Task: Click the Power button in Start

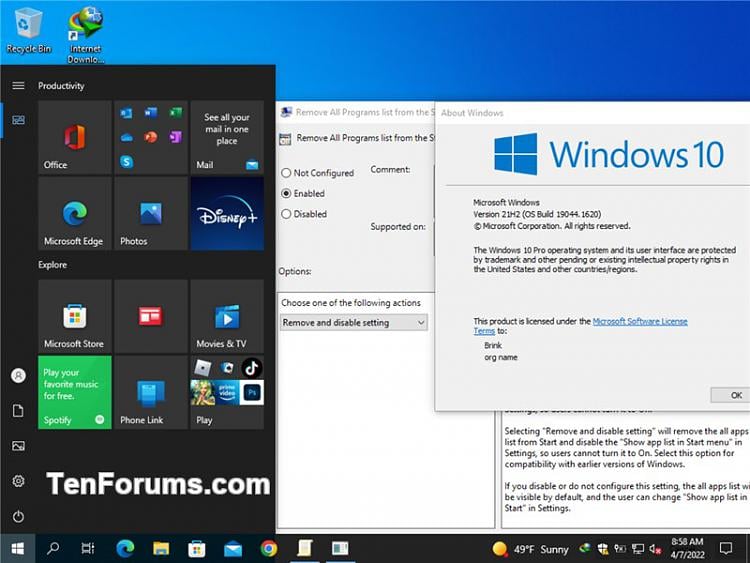Action: [x=18, y=517]
